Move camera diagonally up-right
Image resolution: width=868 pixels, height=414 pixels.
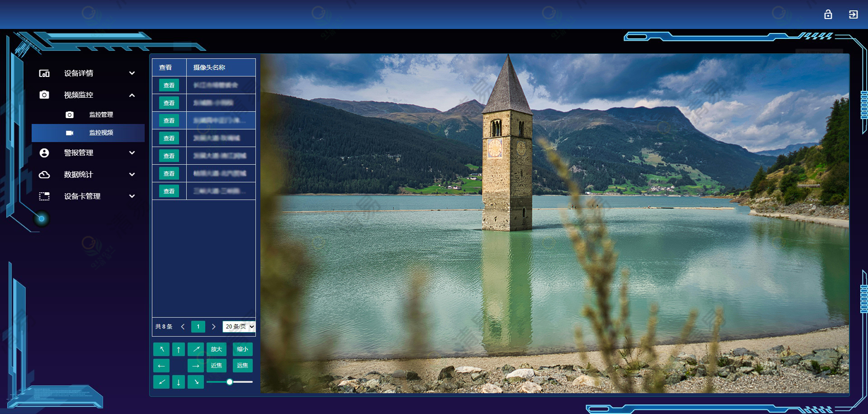pos(196,349)
